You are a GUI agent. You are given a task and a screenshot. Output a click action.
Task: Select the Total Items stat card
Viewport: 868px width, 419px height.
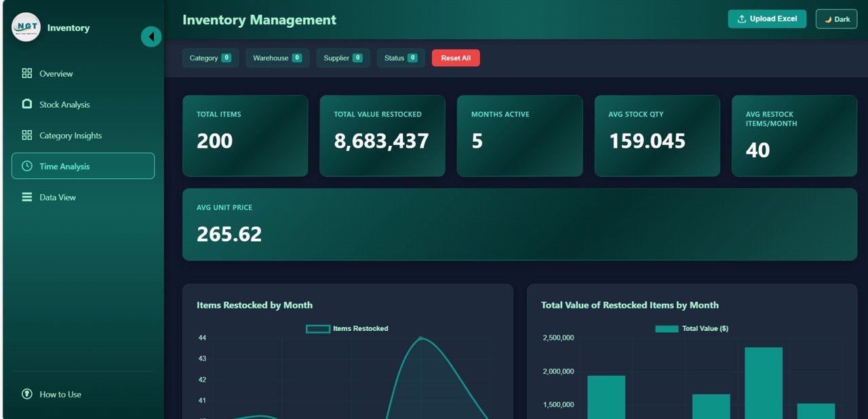245,136
